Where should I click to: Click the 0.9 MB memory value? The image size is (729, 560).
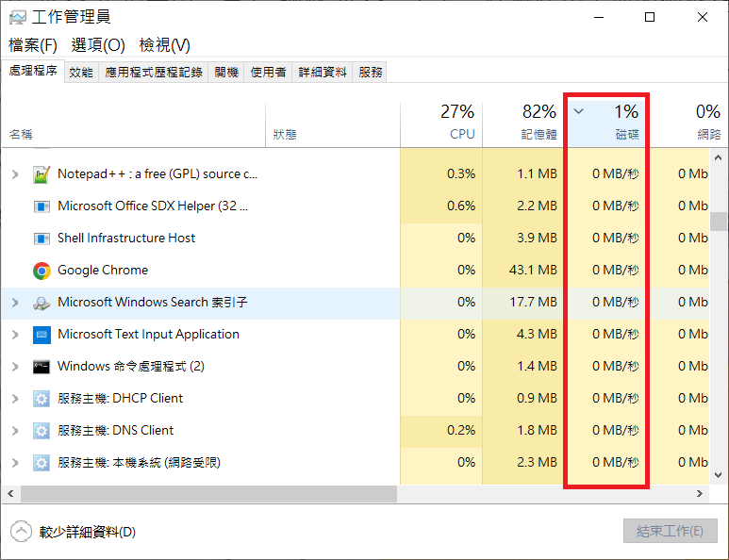pos(537,398)
